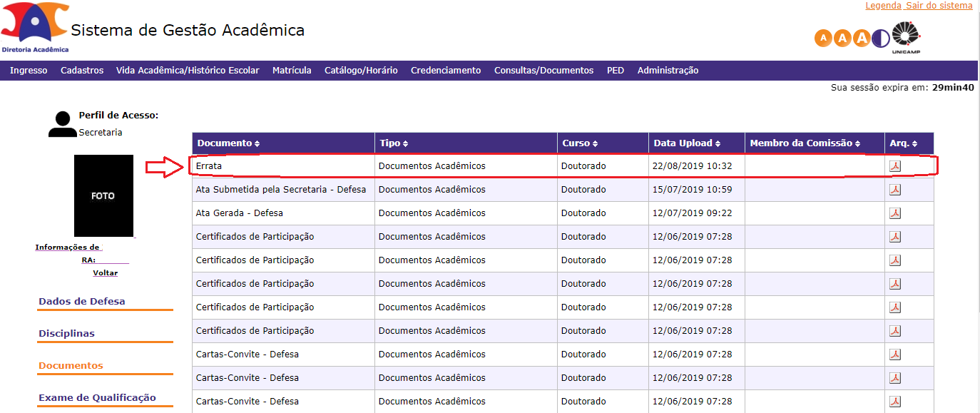Open PDF for Ata Submetida pela Secretaria
The width and height of the screenshot is (980, 413).
(x=895, y=190)
